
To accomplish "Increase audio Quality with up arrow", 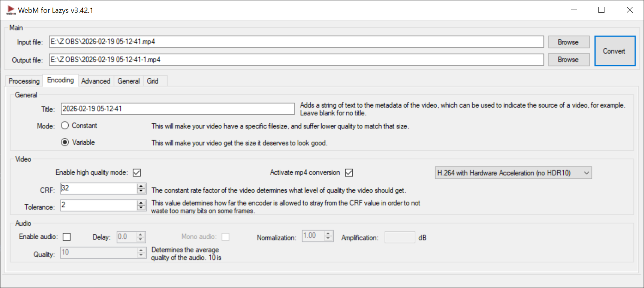I will (x=141, y=250).
